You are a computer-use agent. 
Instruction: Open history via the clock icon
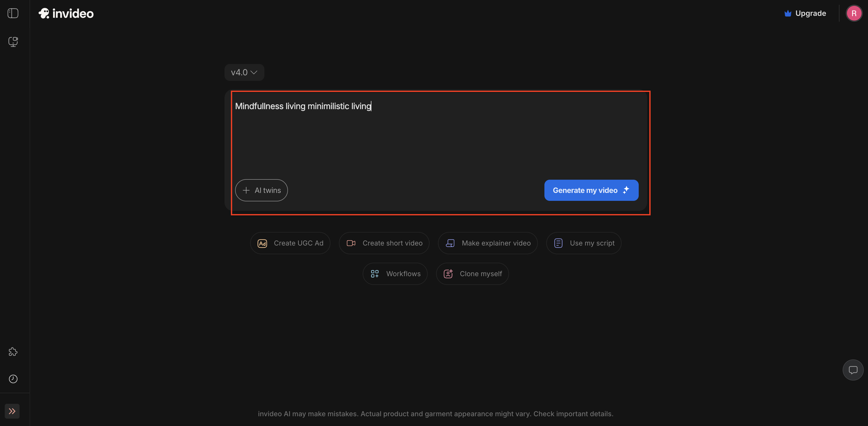[x=13, y=379]
